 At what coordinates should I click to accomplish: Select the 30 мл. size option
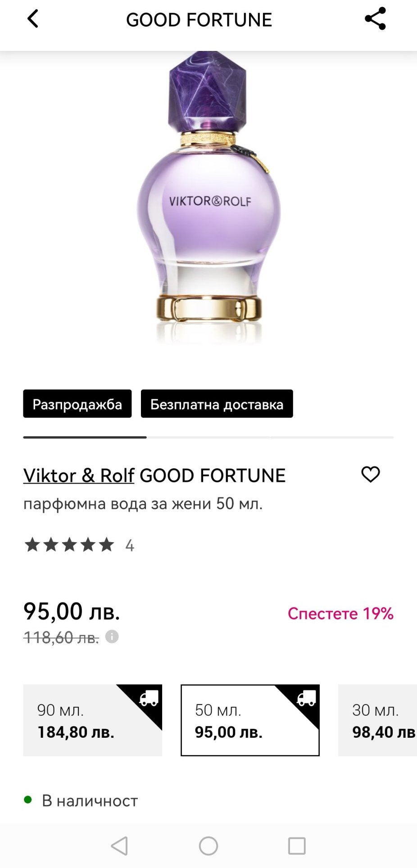(x=377, y=720)
